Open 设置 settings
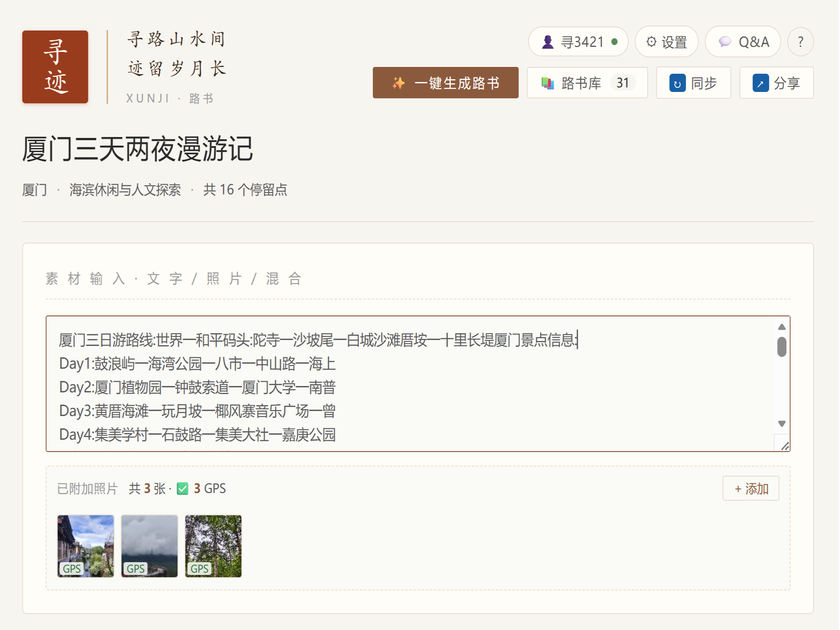 (667, 42)
